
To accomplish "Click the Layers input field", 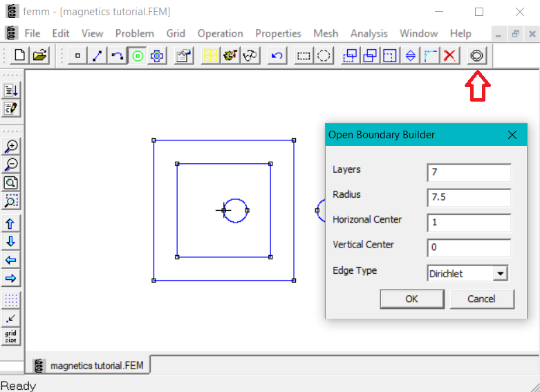I will [x=469, y=172].
